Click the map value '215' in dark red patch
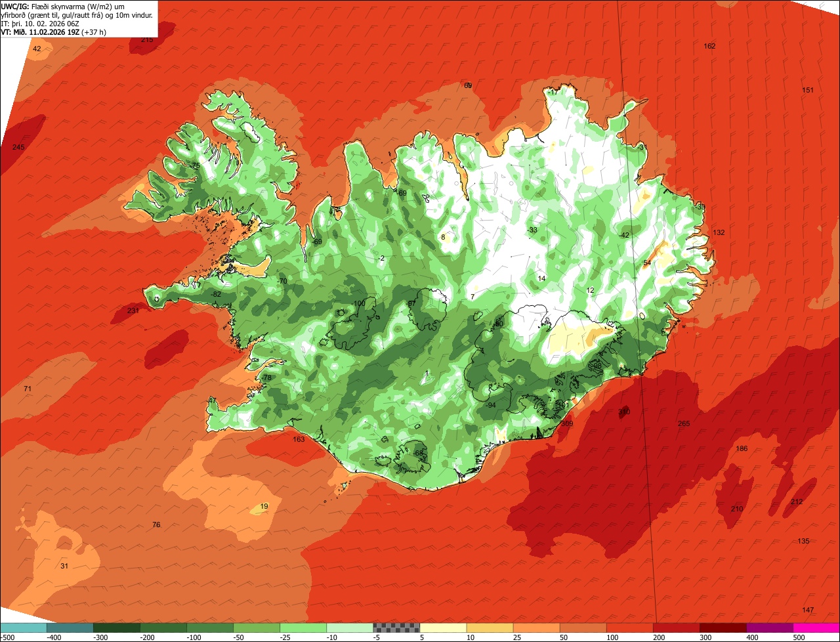 coord(147,40)
